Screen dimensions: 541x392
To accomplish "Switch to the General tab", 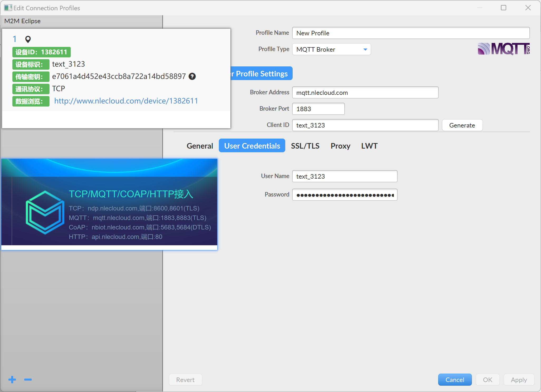I will point(200,146).
